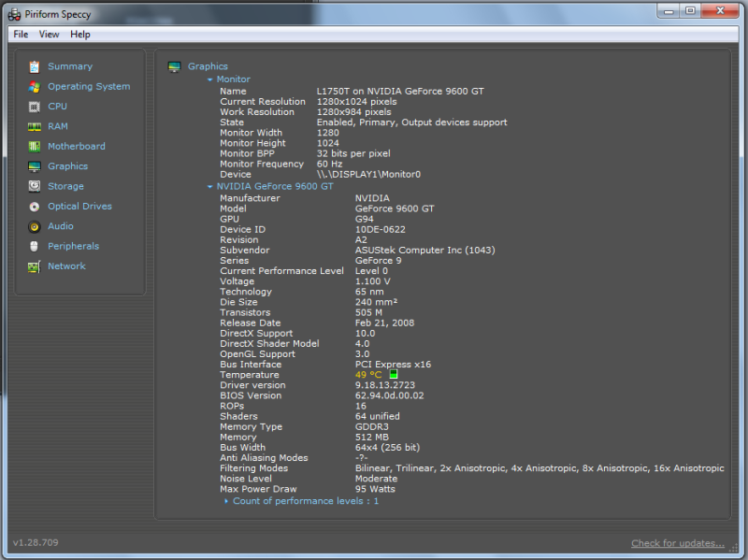The image size is (748, 560).
Task: Click the window resize grip corner
Action: pyautogui.click(x=735, y=549)
